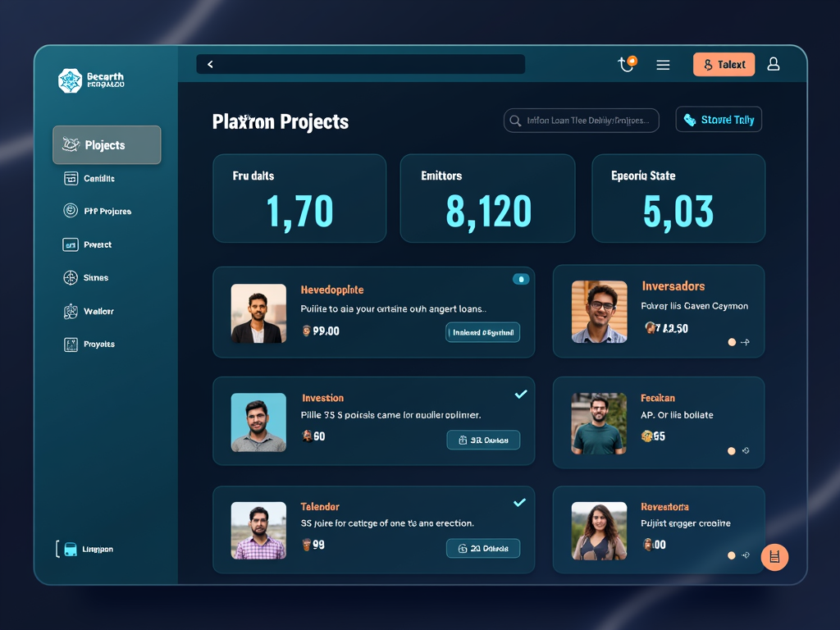Click the Fecakan card title

click(x=658, y=398)
